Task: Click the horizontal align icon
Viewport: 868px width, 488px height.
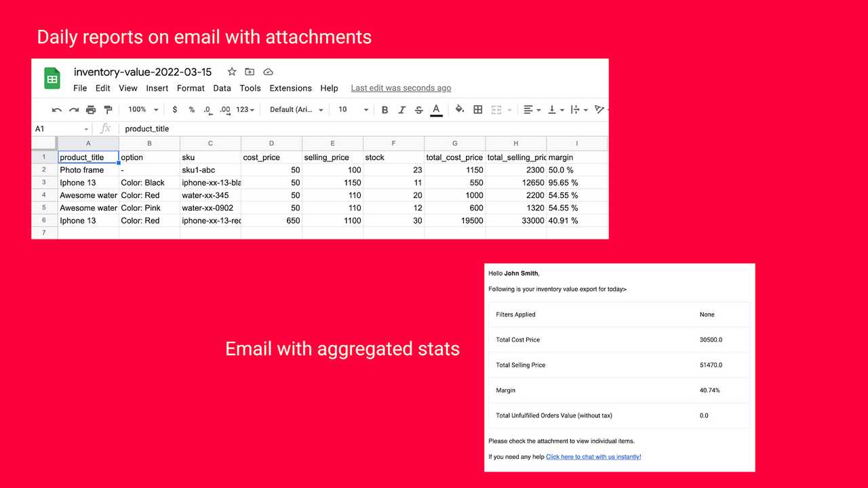Action: click(x=528, y=110)
